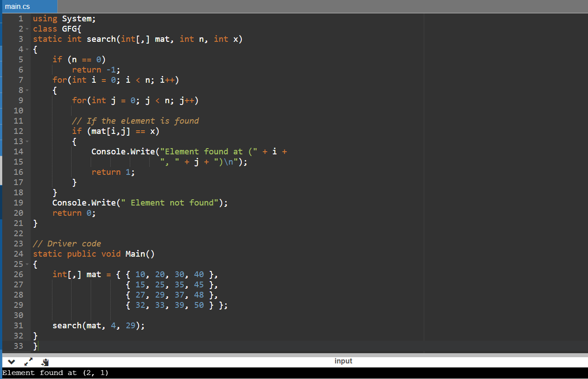Viewport: 588px width, 379px height.
Task: Place cursor on the Main method name
Action: 135,254
